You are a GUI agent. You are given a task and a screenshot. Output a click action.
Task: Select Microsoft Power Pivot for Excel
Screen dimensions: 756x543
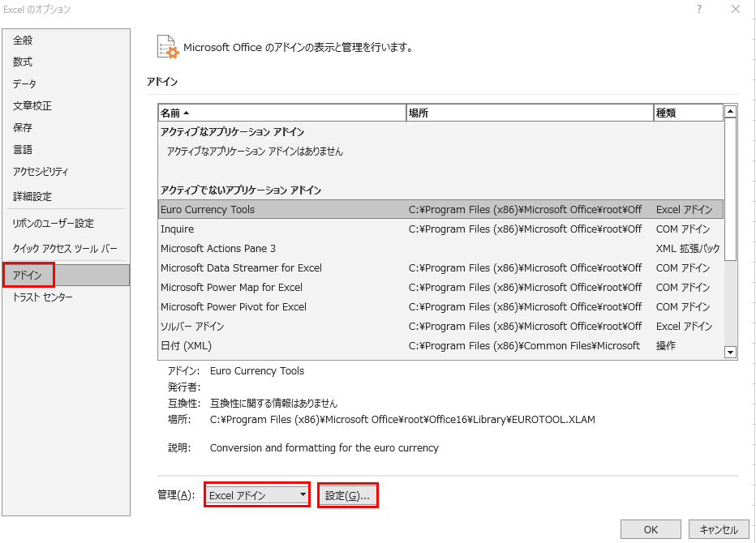coord(234,307)
